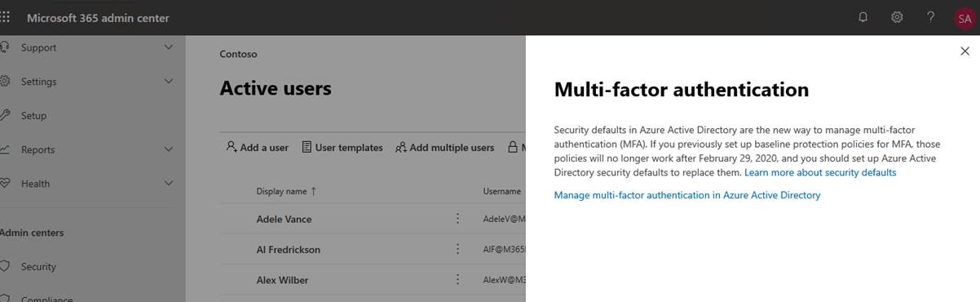
Task: Open Reports in the navigation
Action: click(38, 150)
